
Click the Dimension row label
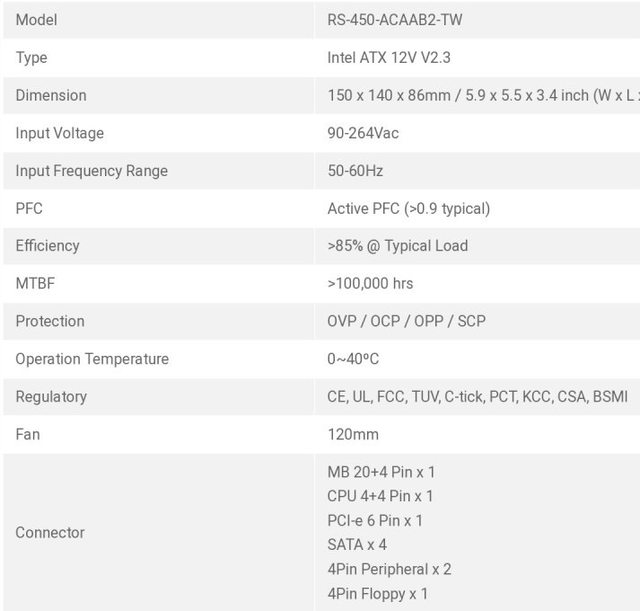[x=51, y=96]
